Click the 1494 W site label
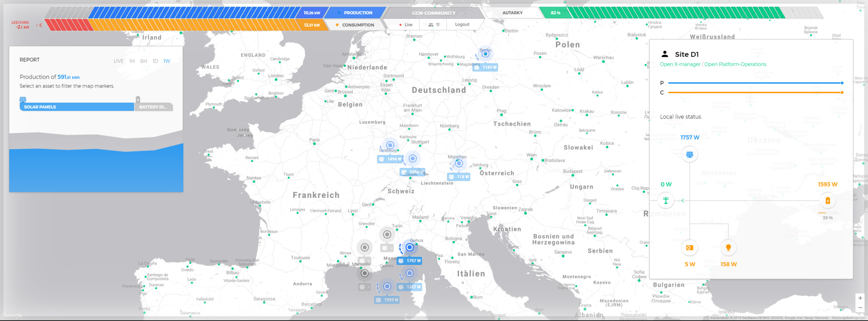Image resolution: width=868 pixels, height=321 pixels. 390,159
